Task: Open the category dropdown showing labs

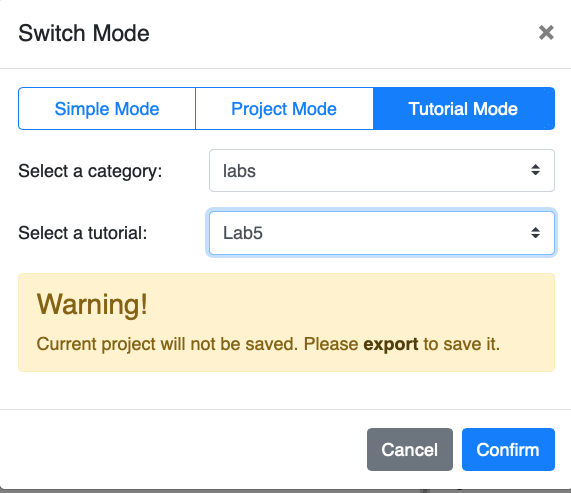Action: 382,170
